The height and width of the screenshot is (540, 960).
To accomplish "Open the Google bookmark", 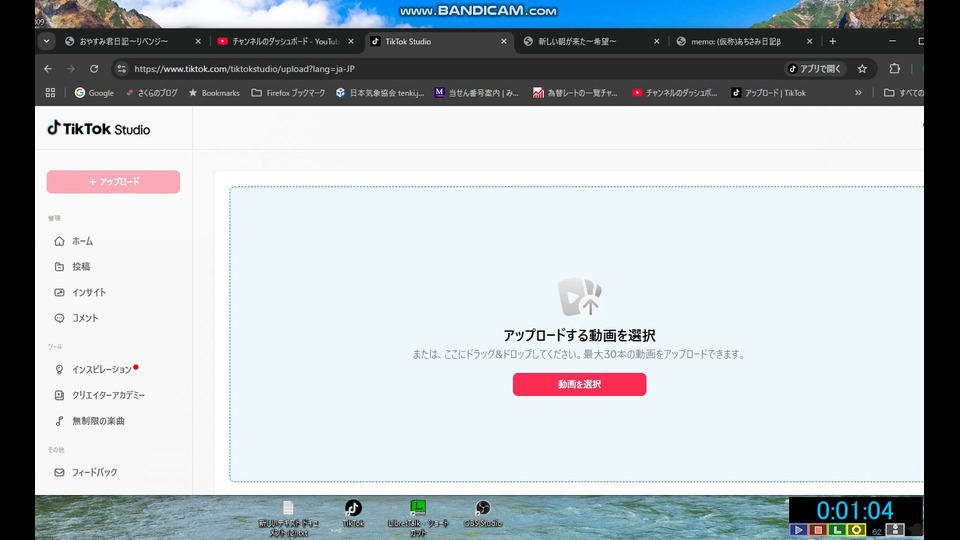I will pyautogui.click(x=94, y=93).
